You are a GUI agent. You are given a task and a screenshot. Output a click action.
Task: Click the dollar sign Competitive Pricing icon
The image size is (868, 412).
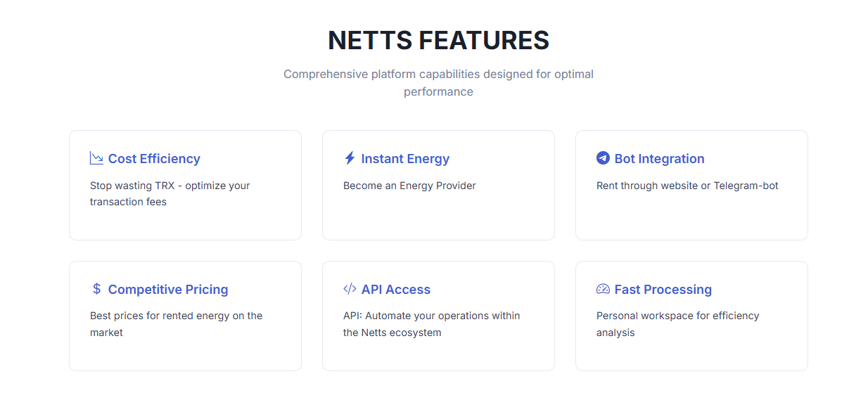tap(96, 289)
